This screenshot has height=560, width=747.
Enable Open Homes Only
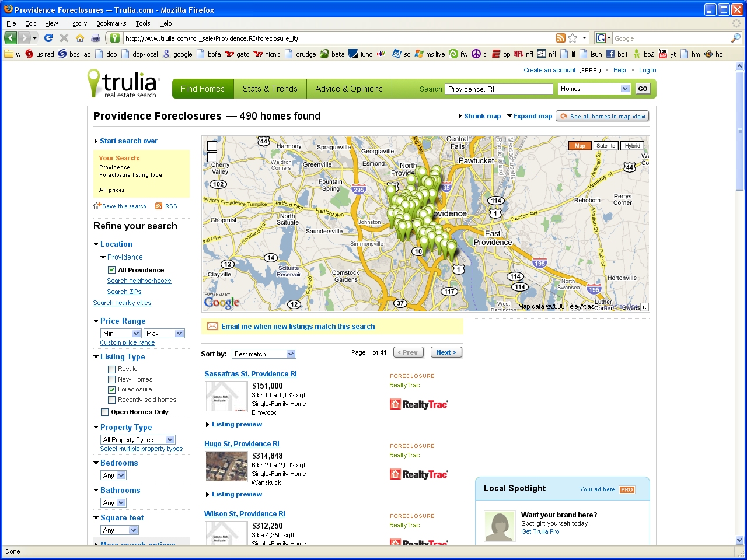(104, 412)
